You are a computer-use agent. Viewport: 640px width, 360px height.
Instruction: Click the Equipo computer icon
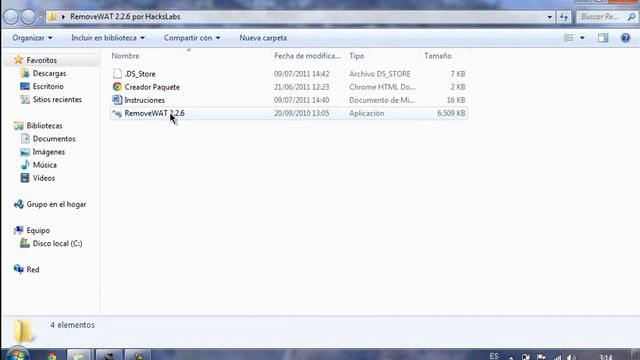click(18, 230)
